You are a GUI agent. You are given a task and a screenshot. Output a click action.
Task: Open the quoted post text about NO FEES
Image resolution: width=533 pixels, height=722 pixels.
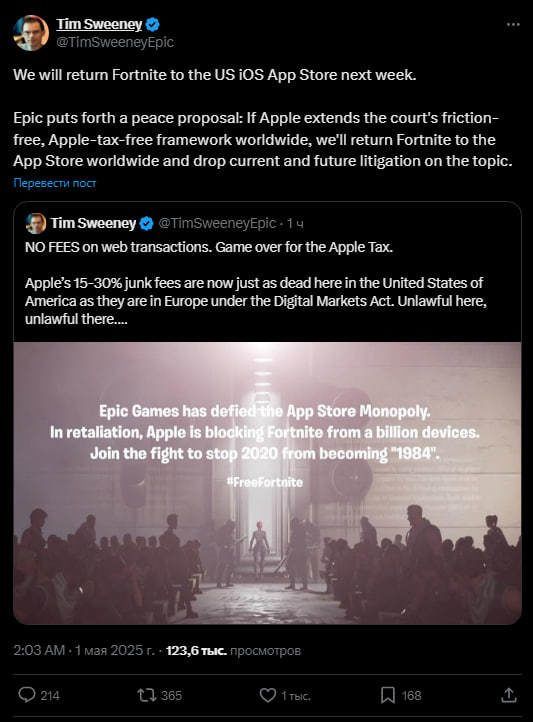[x=256, y=283]
